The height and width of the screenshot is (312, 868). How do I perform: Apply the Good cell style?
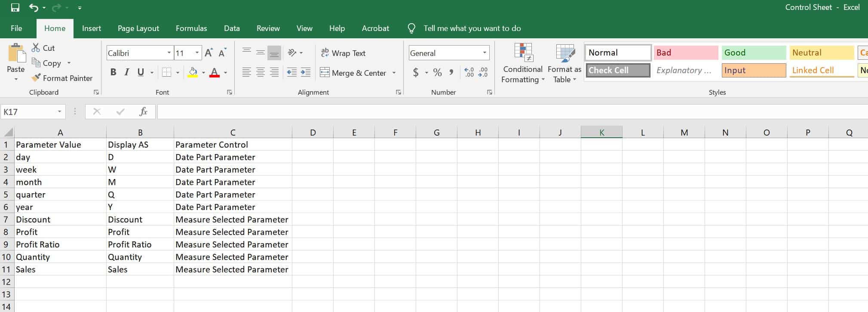tap(754, 53)
